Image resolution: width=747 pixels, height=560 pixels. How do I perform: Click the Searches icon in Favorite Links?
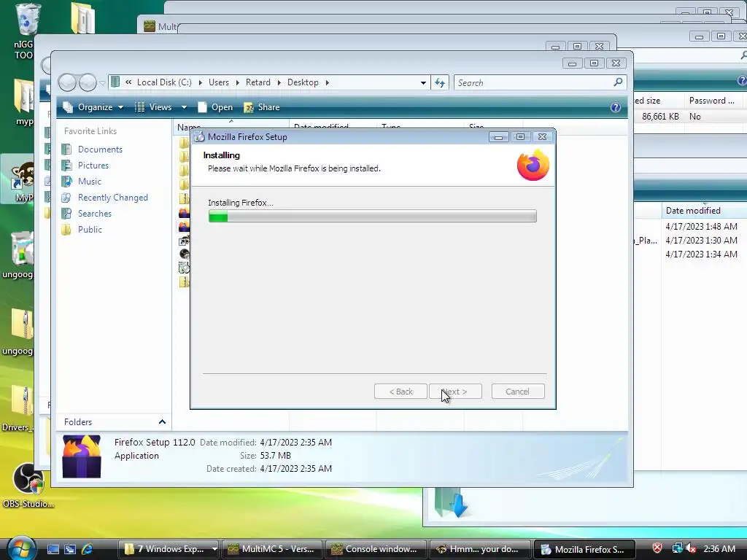(66, 214)
